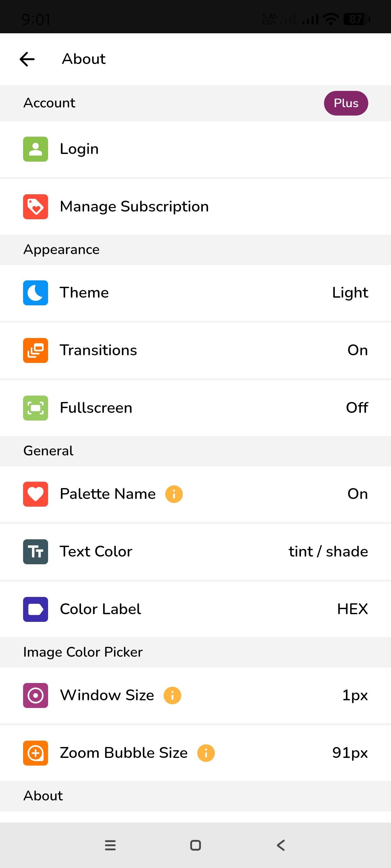Tap the back arrow icon
Screen dimensions: 391x868
(x=27, y=59)
